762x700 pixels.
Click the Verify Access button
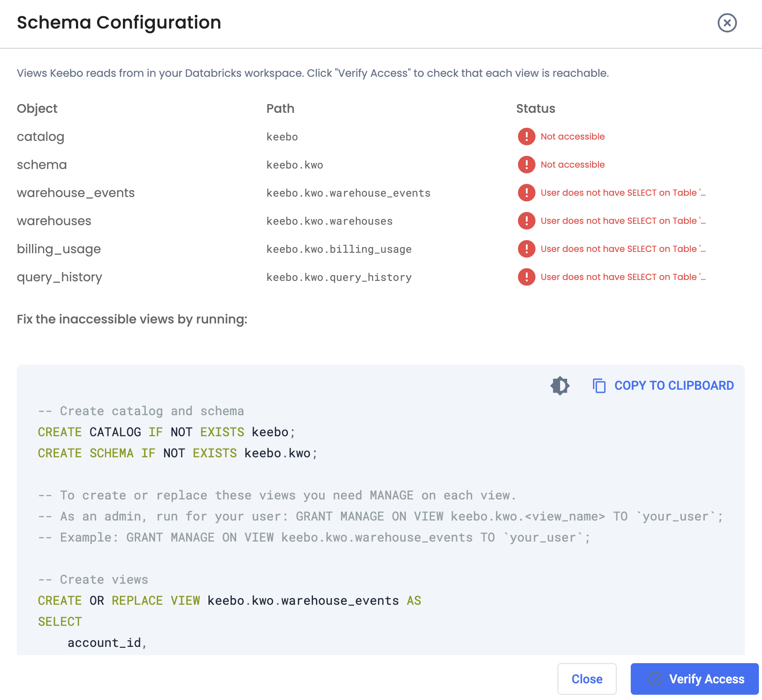click(x=695, y=679)
